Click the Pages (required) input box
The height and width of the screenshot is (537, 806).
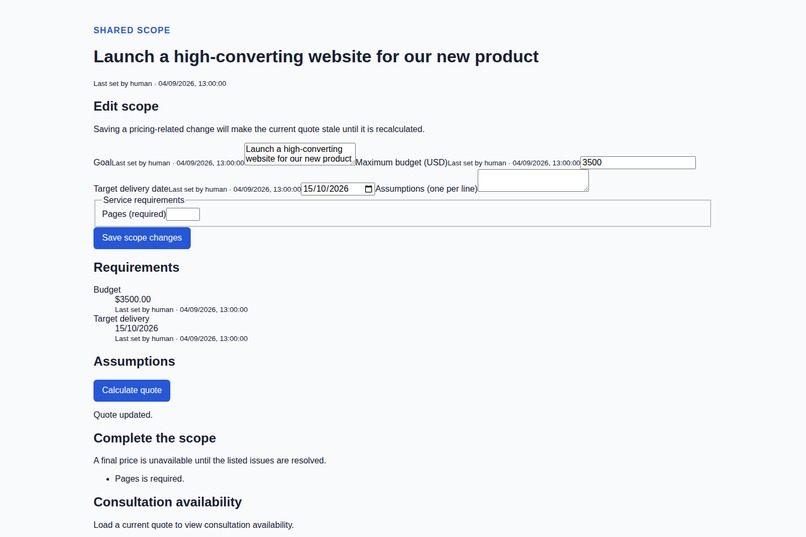point(183,214)
